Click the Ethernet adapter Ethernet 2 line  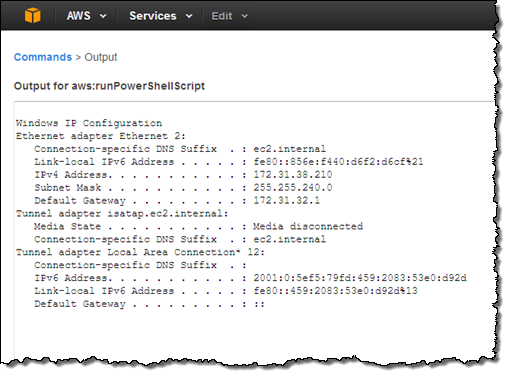pyautogui.click(x=101, y=136)
